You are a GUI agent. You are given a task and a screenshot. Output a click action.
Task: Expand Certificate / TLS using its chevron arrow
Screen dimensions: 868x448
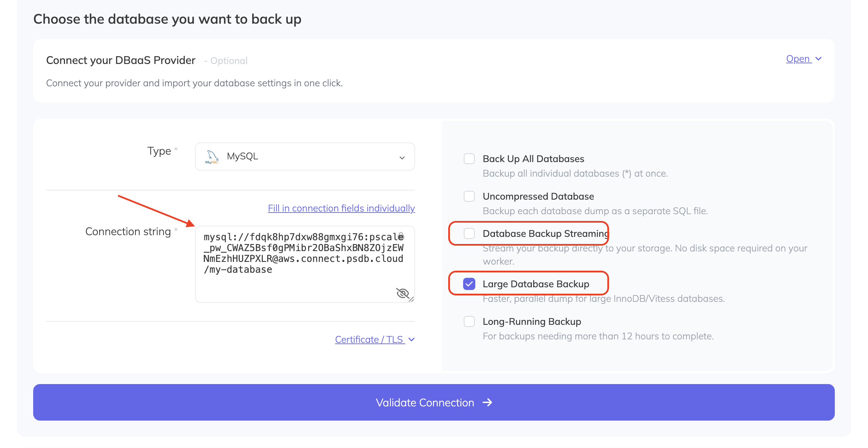click(412, 339)
